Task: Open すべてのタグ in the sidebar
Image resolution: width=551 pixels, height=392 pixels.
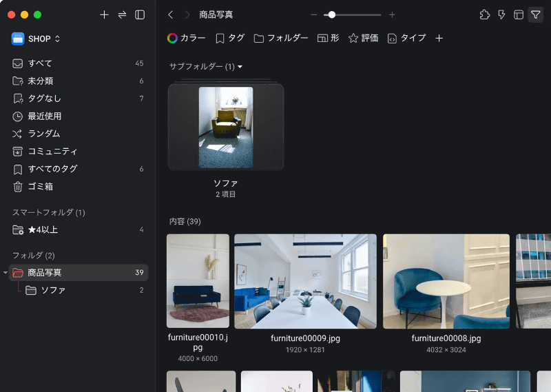Action: coord(78,169)
